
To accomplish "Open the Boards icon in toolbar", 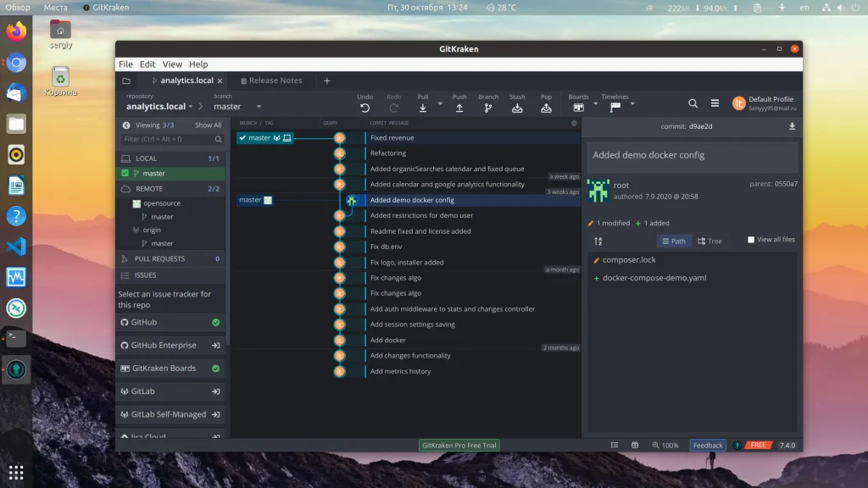I will click(x=578, y=108).
